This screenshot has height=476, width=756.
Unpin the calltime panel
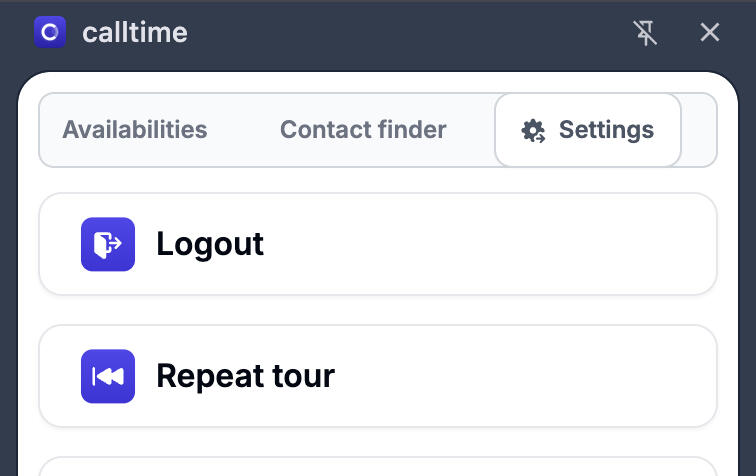tap(646, 33)
